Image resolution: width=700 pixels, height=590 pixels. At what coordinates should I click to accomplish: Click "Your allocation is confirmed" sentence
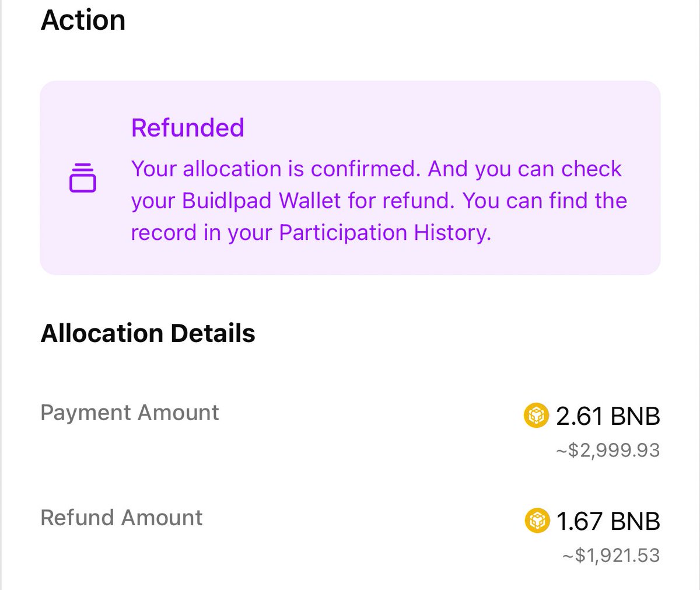[x=275, y=169]
